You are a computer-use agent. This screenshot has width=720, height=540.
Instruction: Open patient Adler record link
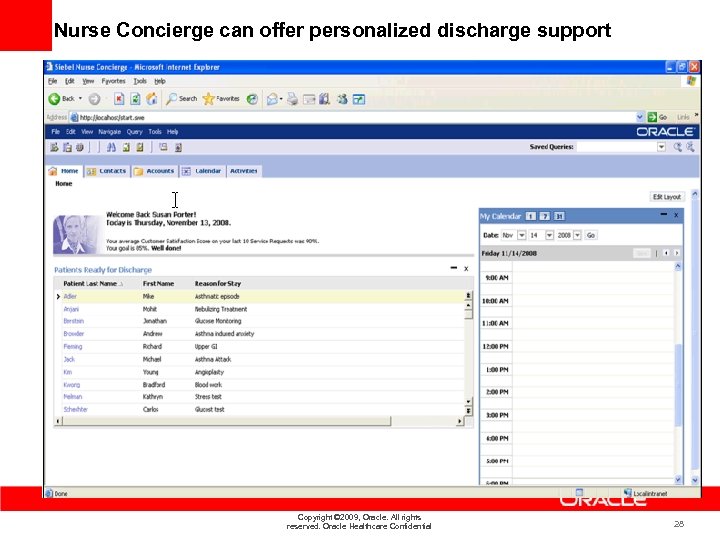coord(70,297)
